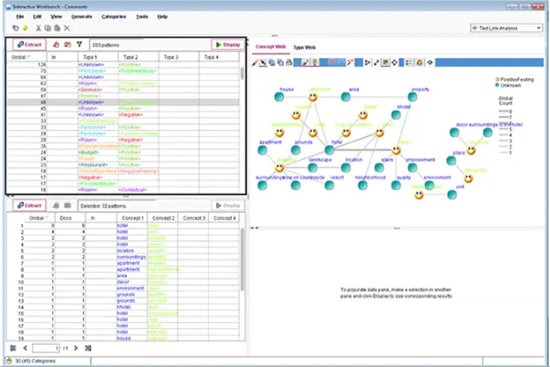Click the first icon after the upper Extract button
The height and width of the screenshot is (367, 550).
point(56,45)
